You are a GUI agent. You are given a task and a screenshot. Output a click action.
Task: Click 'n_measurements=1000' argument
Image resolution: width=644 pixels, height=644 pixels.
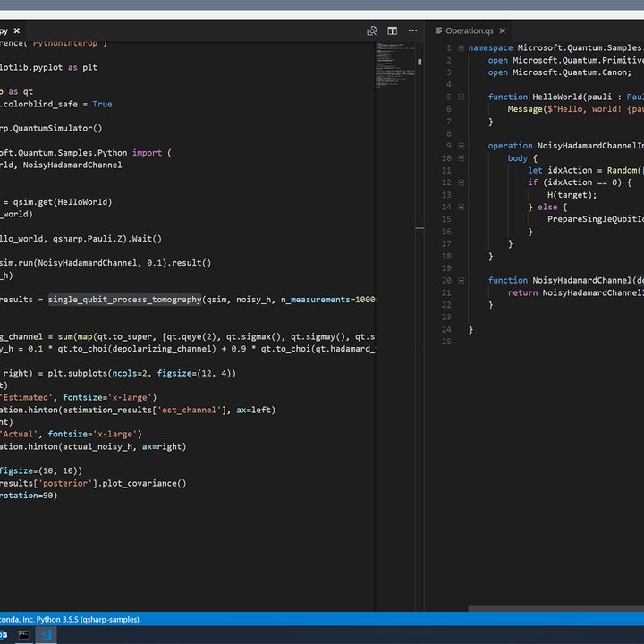(327, 300)
